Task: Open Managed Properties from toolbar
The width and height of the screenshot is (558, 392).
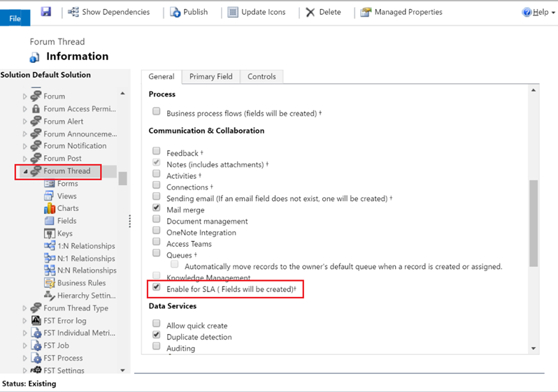Action: [366, 12]
